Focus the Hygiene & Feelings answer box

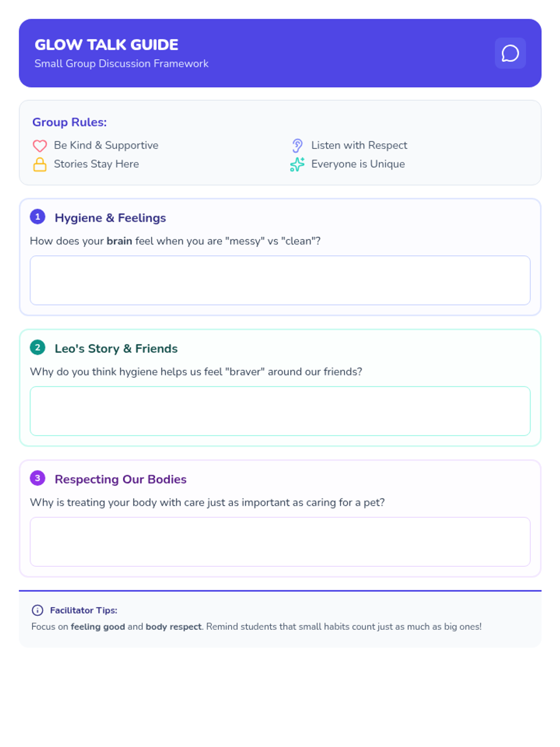click(x=280, y=280)
